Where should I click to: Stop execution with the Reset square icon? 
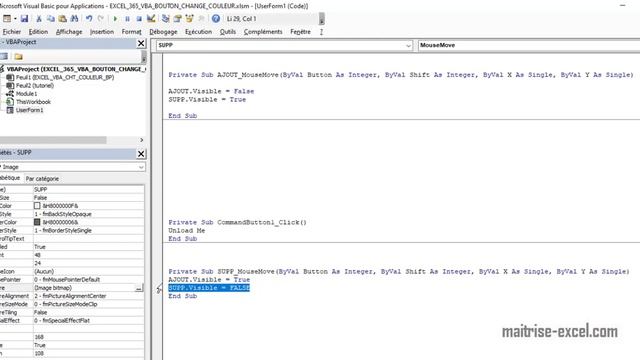[x=139, y=19]
